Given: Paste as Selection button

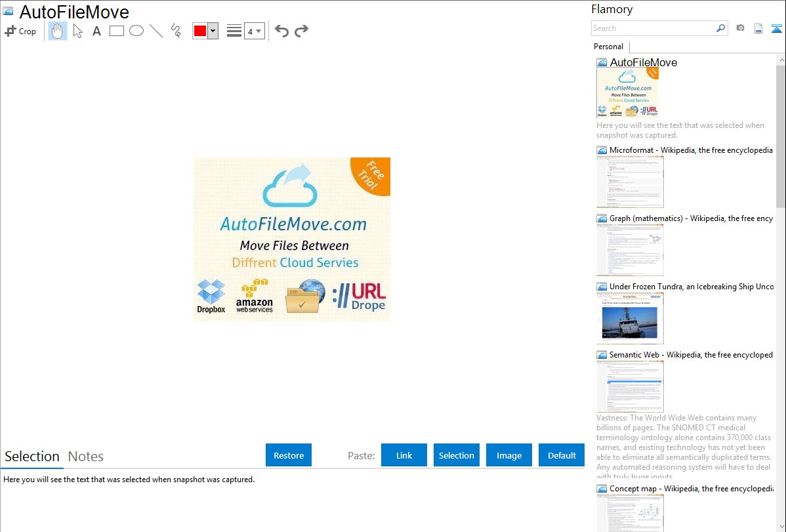Looking at the screenshot, I should (456, 455).
